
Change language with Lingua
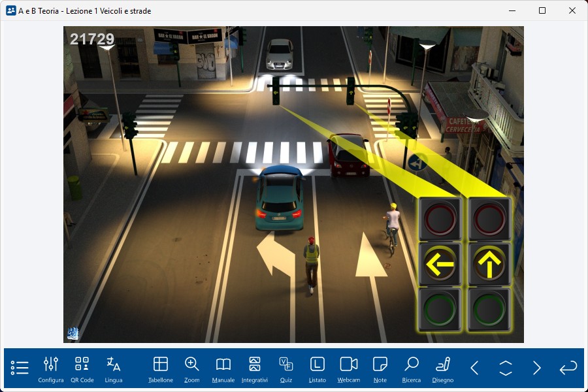point(114,368)
